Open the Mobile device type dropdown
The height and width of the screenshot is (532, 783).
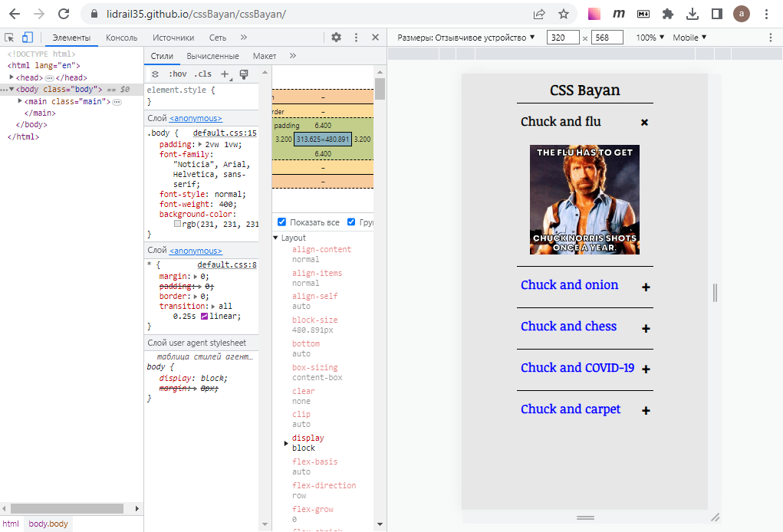689,37
